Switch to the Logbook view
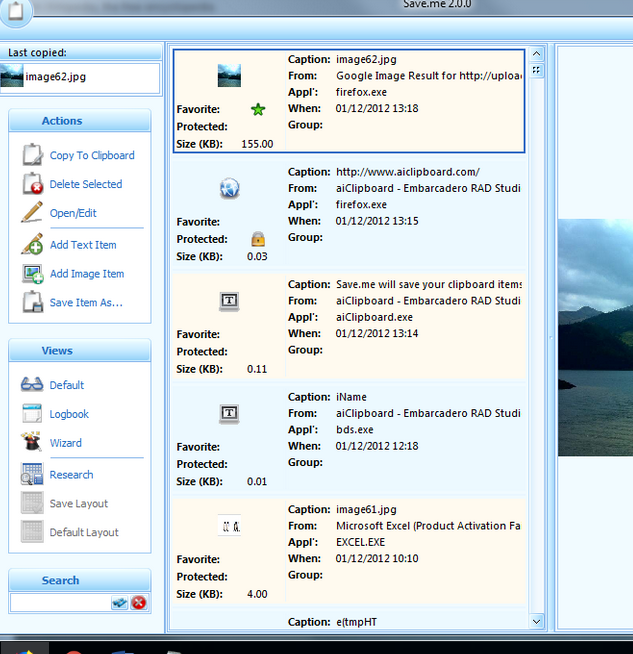 69,414
